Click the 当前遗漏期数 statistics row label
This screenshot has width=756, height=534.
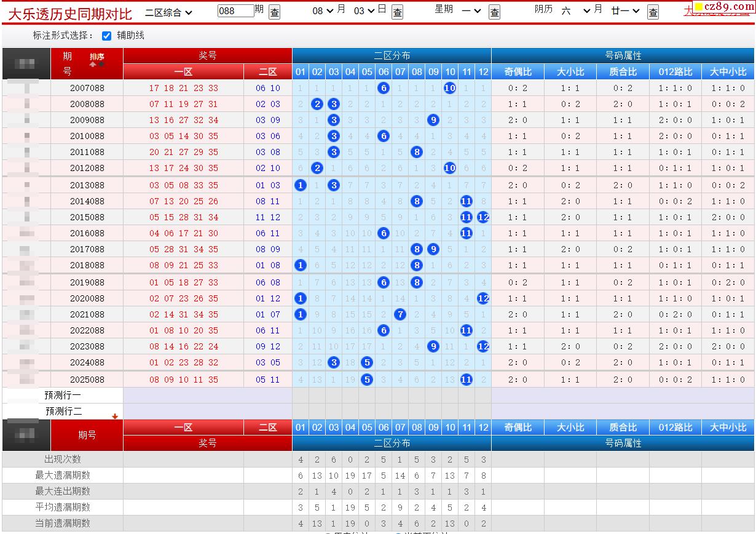point(63,523)
